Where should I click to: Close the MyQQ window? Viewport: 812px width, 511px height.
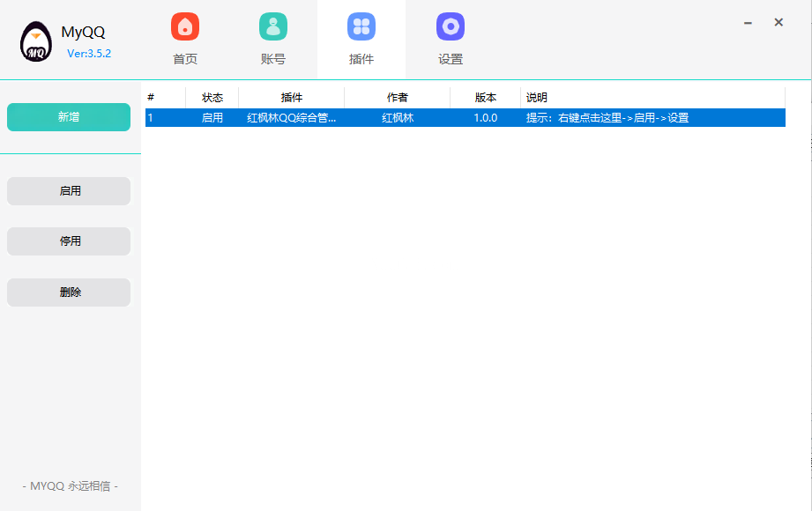coord(778,23)
